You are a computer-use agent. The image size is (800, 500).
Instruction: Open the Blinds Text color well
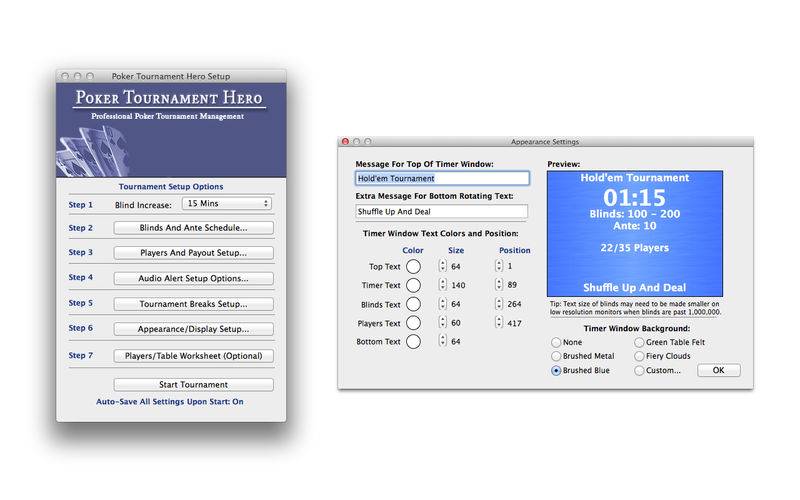click(413, 304)
